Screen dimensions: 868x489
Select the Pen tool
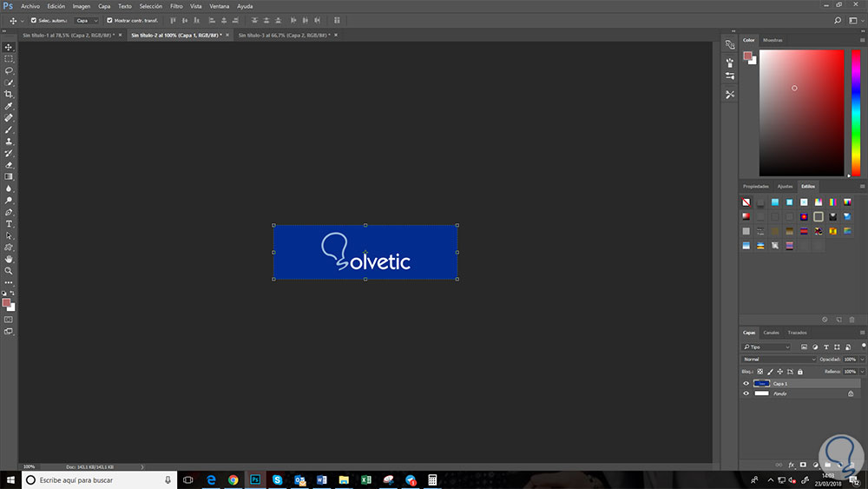coord(9,212)
